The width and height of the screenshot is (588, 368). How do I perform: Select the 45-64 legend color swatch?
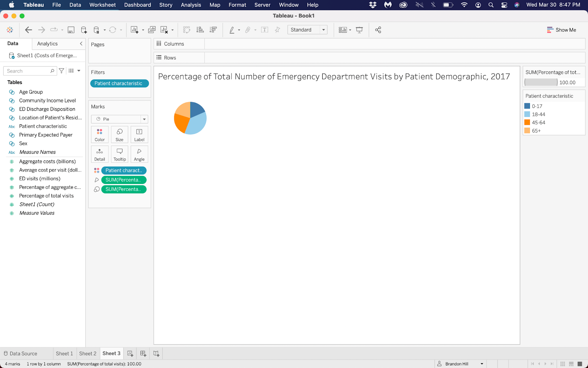pyautogui.click(x=527, y=123)
